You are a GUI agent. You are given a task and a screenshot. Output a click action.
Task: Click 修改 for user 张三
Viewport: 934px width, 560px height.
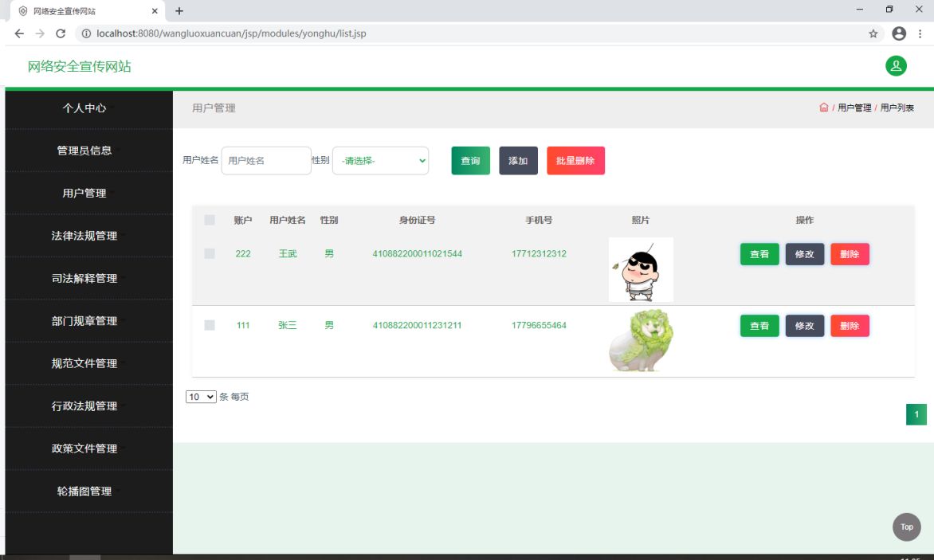click(x=805, y=326)
